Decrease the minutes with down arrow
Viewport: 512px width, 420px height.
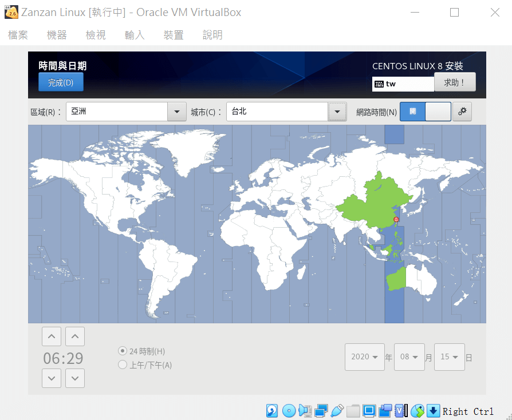[75, 378]
